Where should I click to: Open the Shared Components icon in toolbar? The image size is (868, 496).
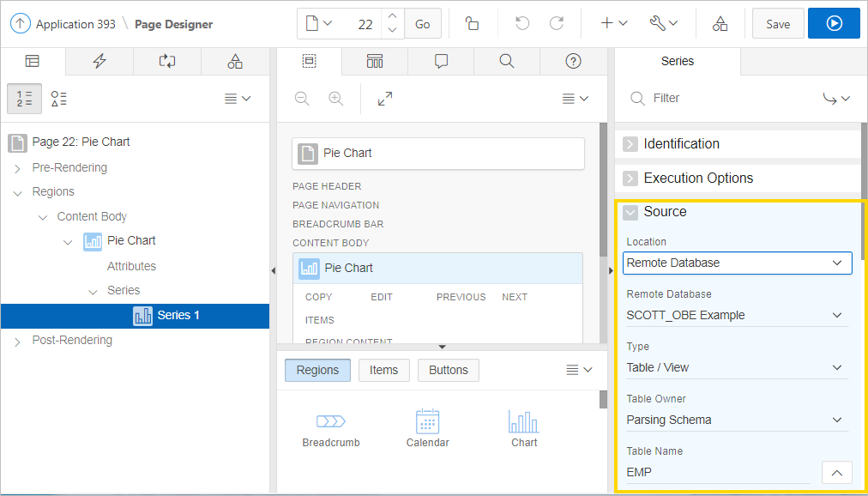[x=720, y=24]
